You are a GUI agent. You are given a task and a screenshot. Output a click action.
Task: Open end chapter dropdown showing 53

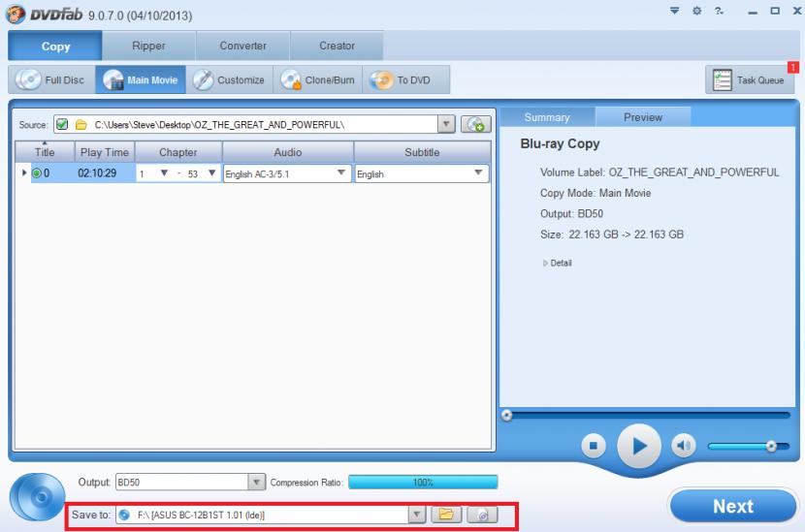tap(211, 173)
